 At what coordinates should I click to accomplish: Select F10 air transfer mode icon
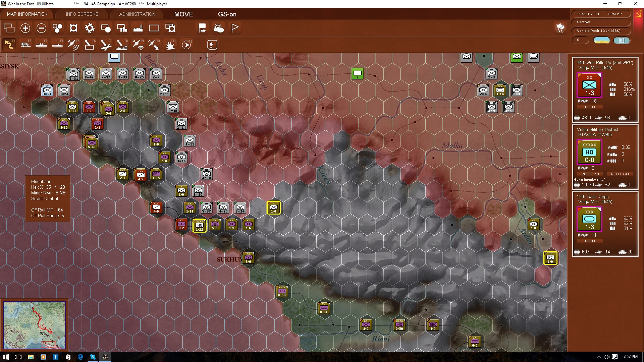click(154, 45)
